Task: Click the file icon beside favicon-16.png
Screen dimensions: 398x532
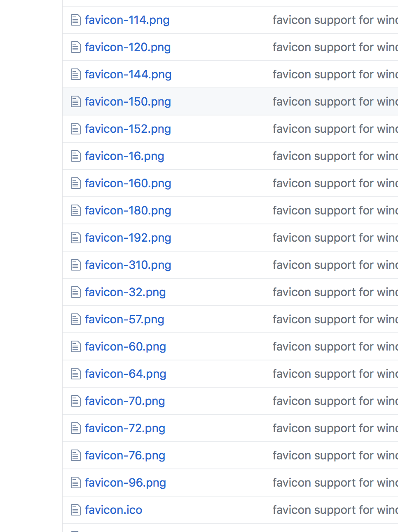Action: coord(76,156)
